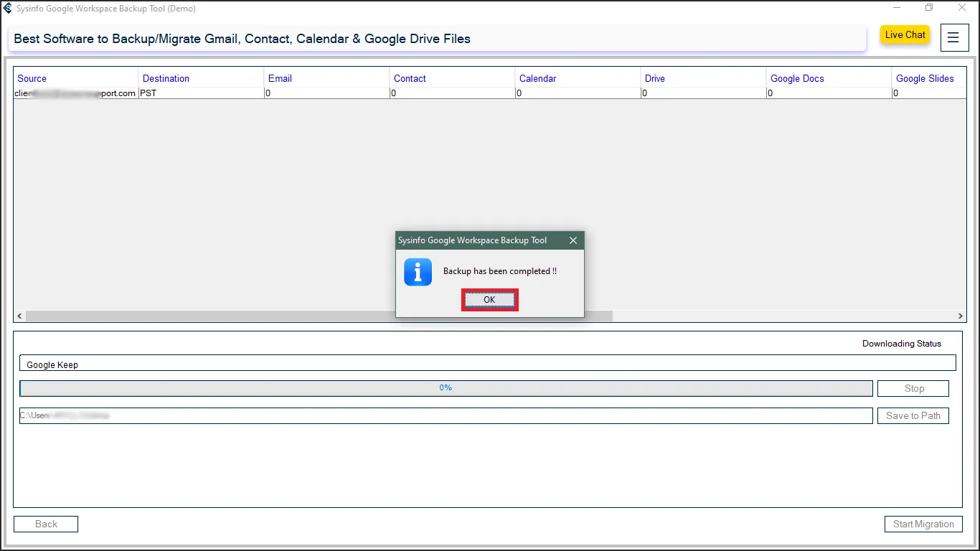Click the blue information icon in dialog
This screenshot has width=980, height=551.
418,273
